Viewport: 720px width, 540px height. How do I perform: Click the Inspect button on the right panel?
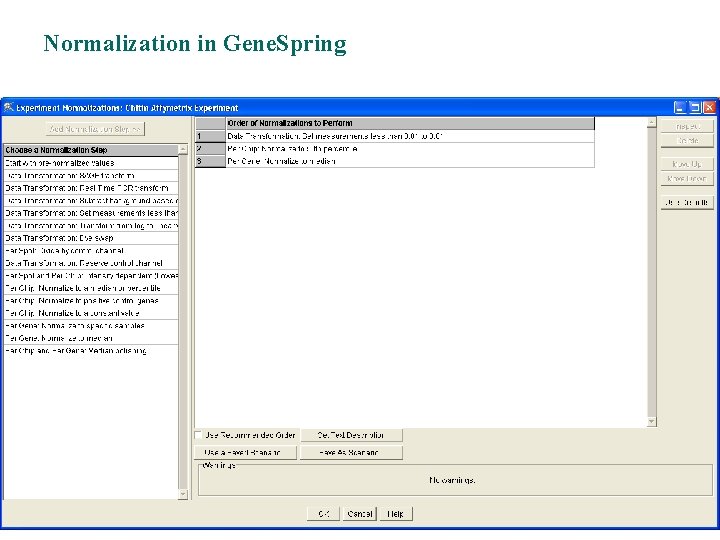[687, 126]
